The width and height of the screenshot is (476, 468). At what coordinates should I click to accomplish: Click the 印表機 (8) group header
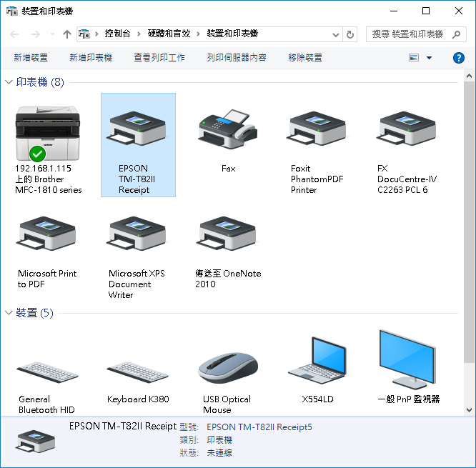pyautogui.click(x=40, y=82)
